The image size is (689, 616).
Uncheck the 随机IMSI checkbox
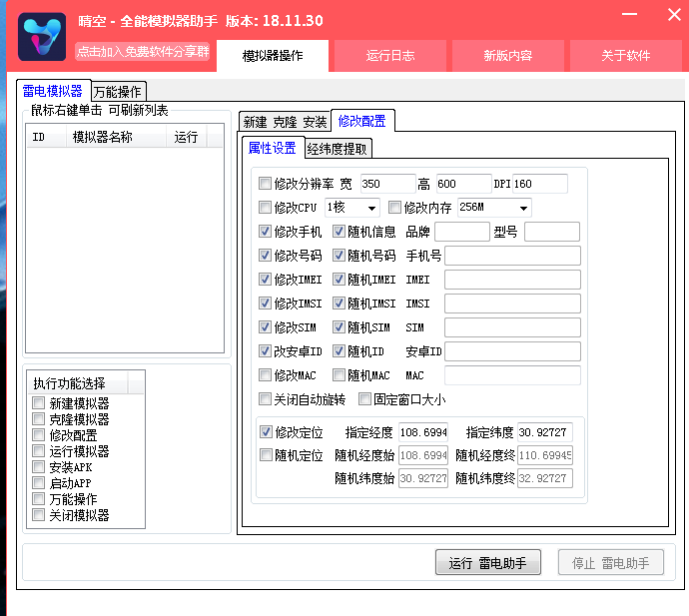point(339,303)
